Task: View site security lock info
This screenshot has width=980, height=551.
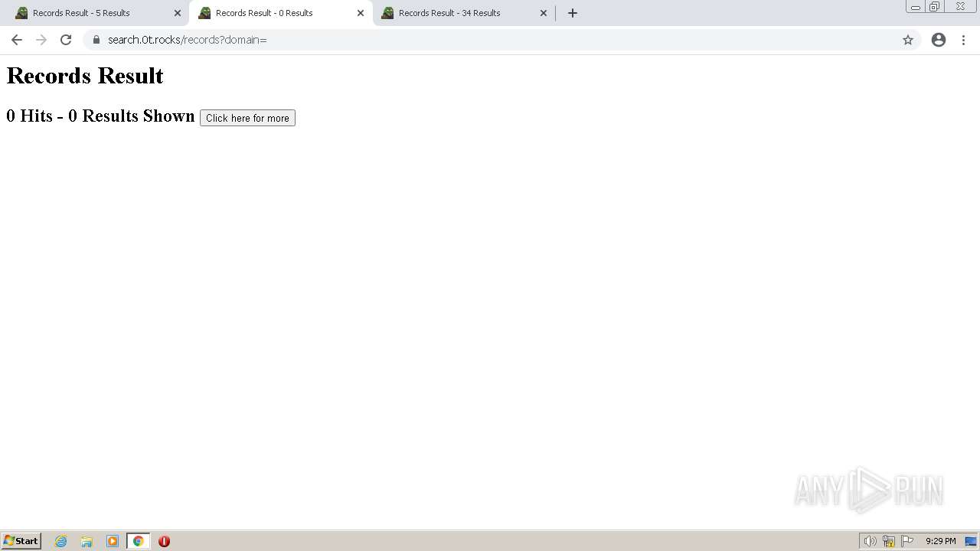Action: click(96, 40)
